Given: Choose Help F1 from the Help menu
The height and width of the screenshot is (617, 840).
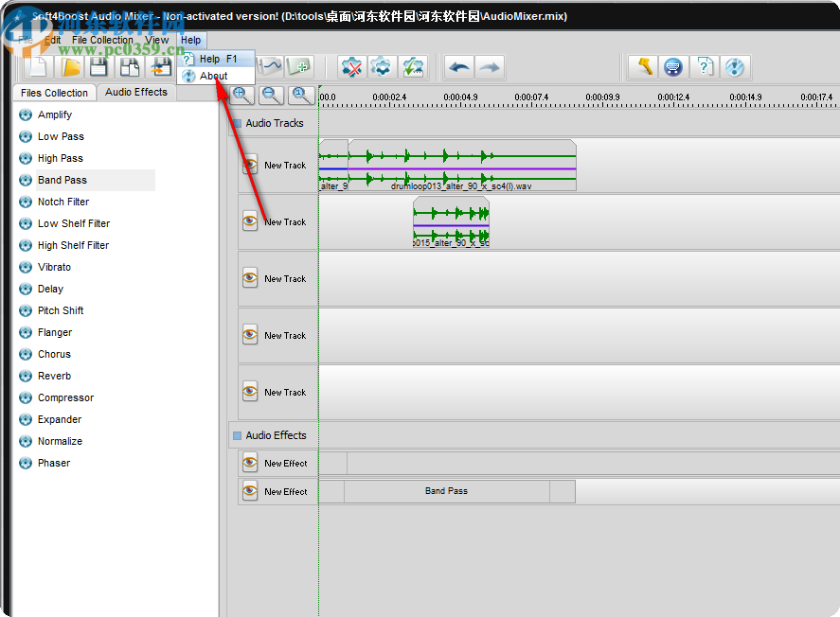Looking at the screenshot, I should click(217, 59).
